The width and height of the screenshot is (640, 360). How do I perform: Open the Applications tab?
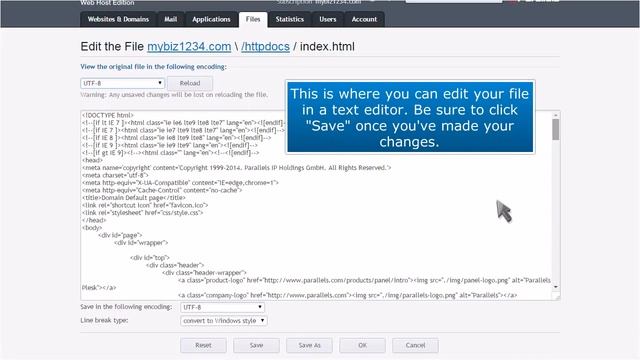pos(211,19)
